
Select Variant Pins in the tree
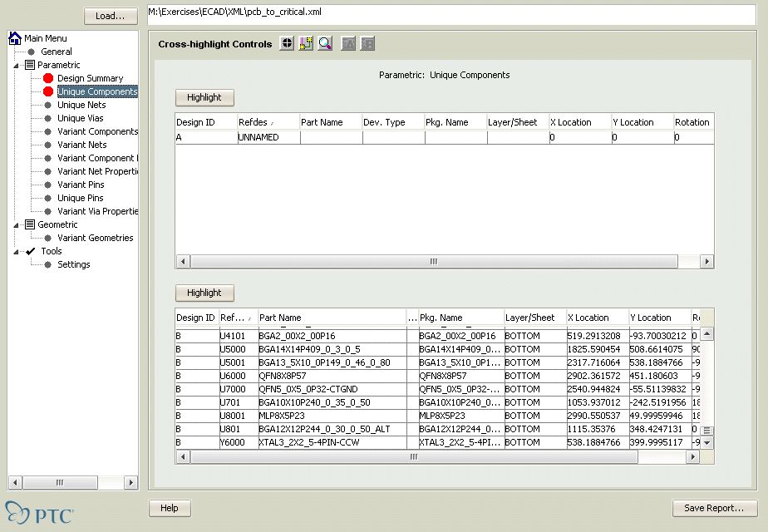(81, 185)
